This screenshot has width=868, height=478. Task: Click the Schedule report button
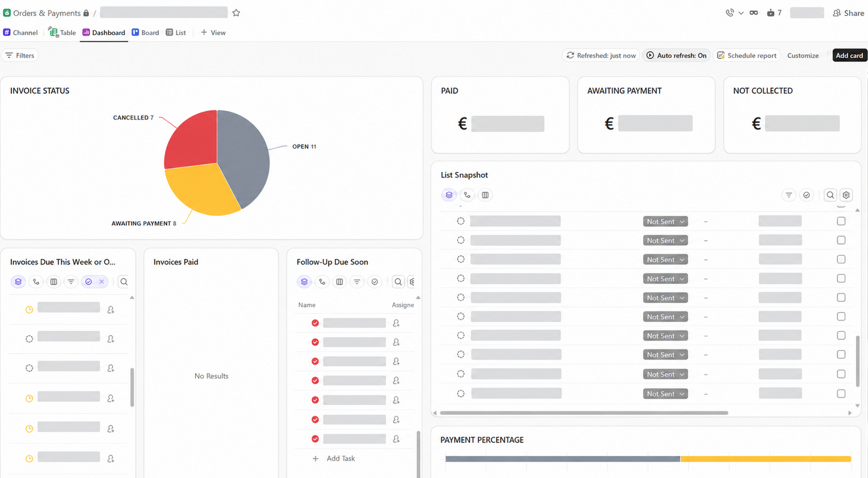(747, 56)
